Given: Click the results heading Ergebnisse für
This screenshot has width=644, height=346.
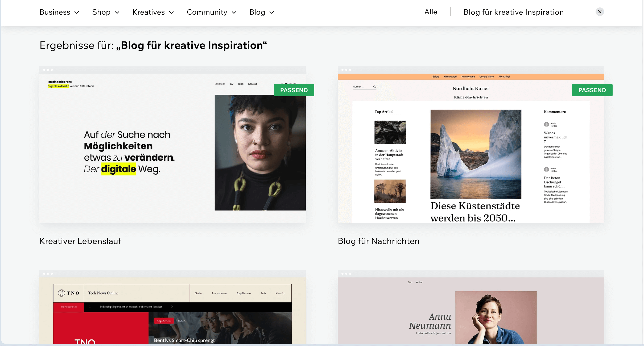Looking at the screenshot, I should coord(153,45).
